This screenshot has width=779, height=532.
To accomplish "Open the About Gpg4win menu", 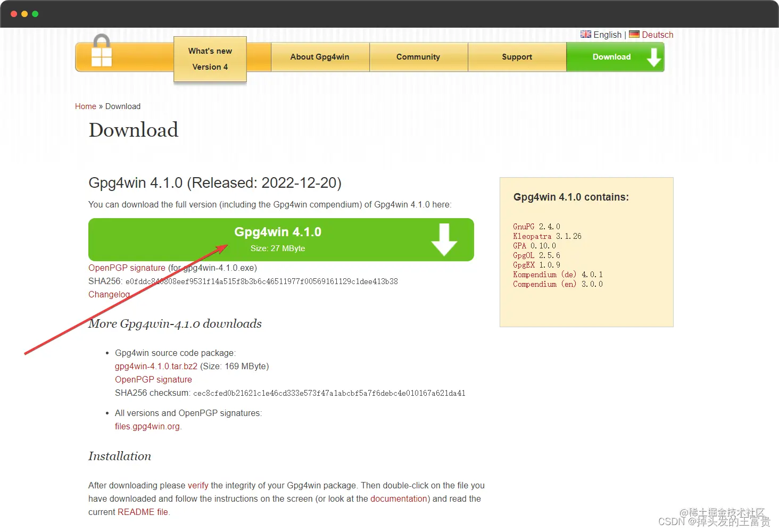I will pos(320,57).
